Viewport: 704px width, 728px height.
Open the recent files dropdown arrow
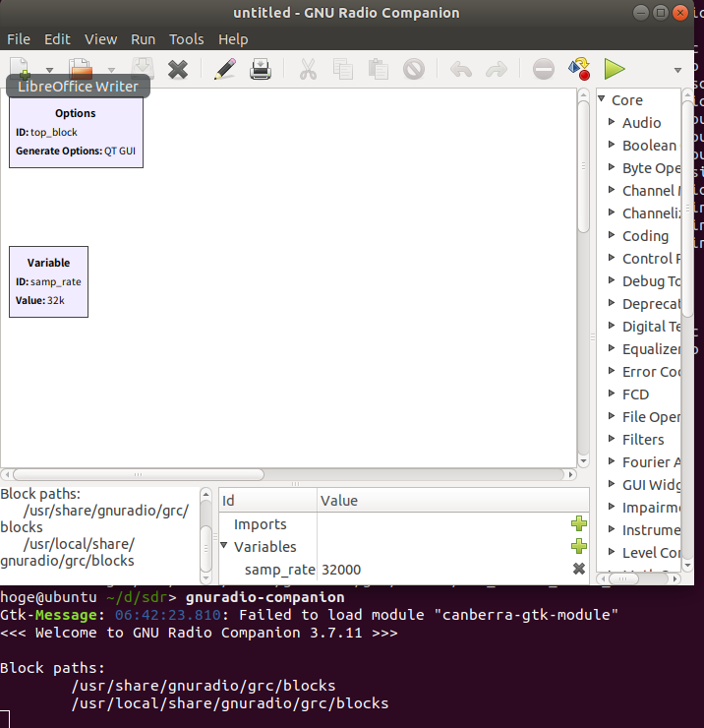(111, 70)
